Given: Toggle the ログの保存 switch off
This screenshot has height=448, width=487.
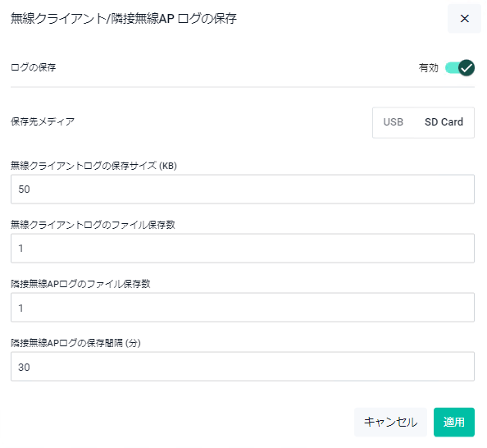Looking at the screenshot, I should click(460, 67).
